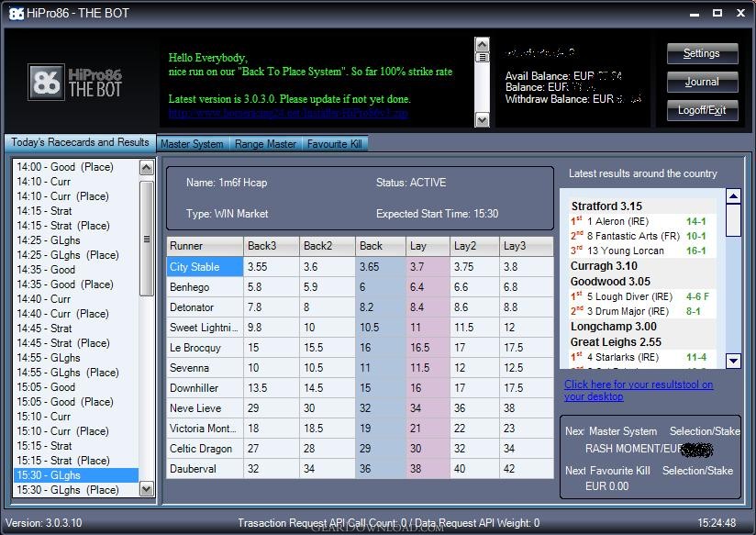Screen dimensions: 756x535
Task: Click Version 3.0.3.10 in status bar
Action: tap(44, 523)
